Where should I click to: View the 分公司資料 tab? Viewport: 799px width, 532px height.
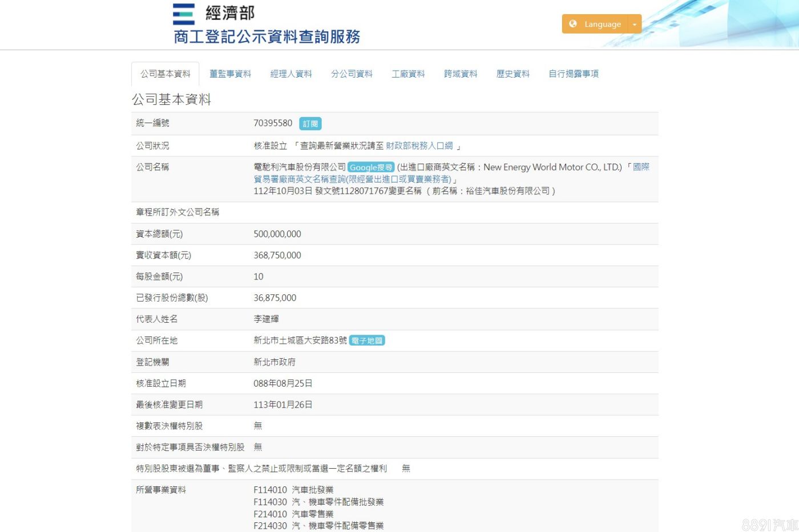(352, 74)
